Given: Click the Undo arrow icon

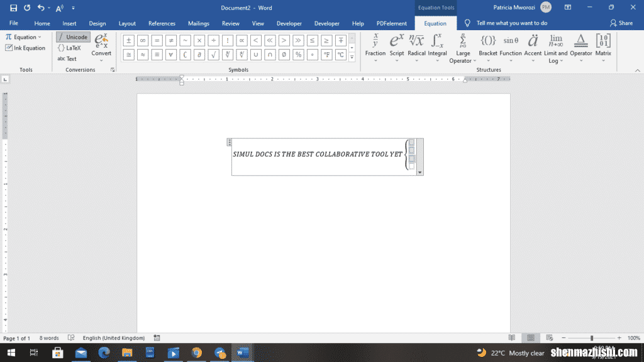Looking at the screenshot, I should point(41,8).
